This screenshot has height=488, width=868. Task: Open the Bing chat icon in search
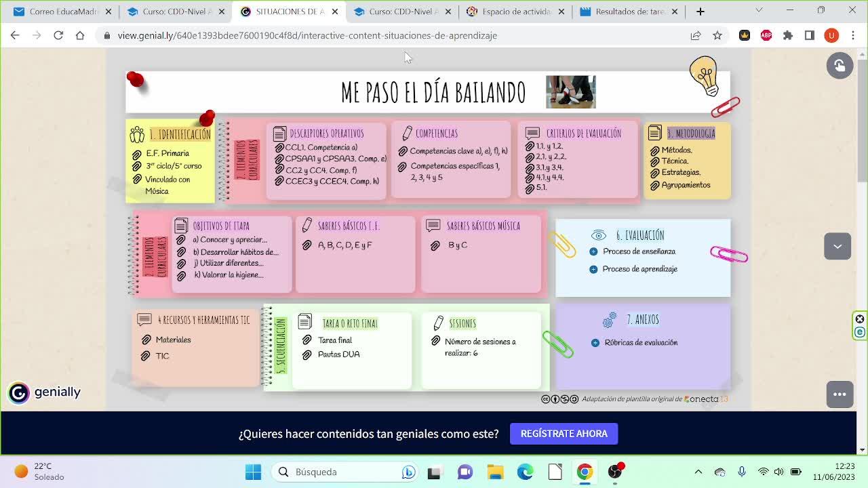[x=408, y=472]
